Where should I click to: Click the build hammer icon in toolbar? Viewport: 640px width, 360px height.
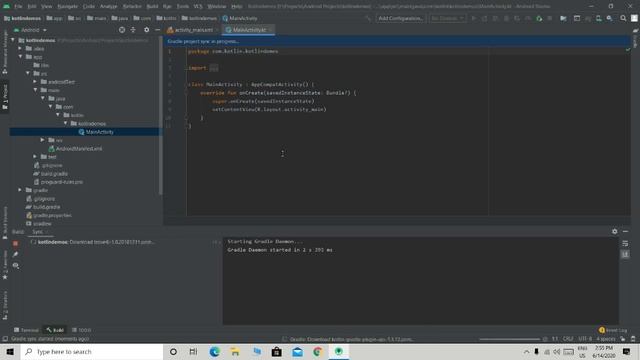[x=368, y=18]
